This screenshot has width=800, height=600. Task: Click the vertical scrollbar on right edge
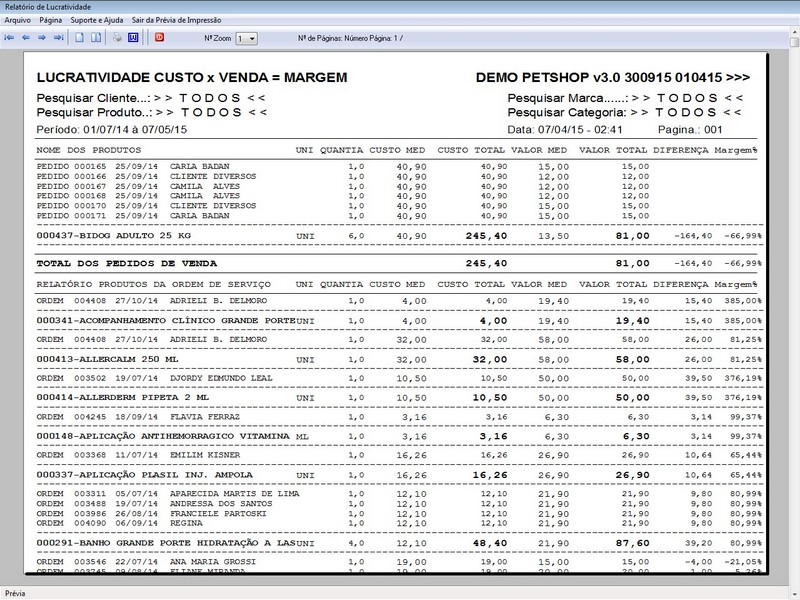pyautogui.click(x=793, y=300)
